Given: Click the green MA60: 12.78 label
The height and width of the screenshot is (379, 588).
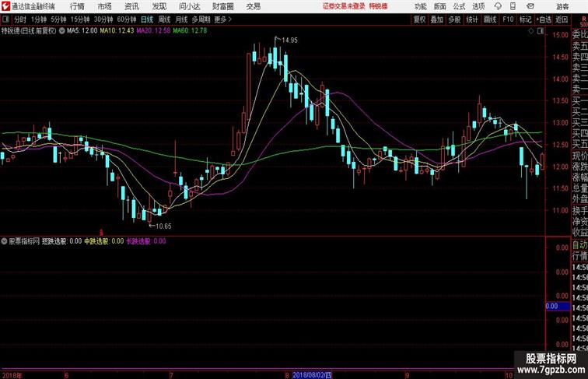Looking at the screenshot, I should [190, 31].
